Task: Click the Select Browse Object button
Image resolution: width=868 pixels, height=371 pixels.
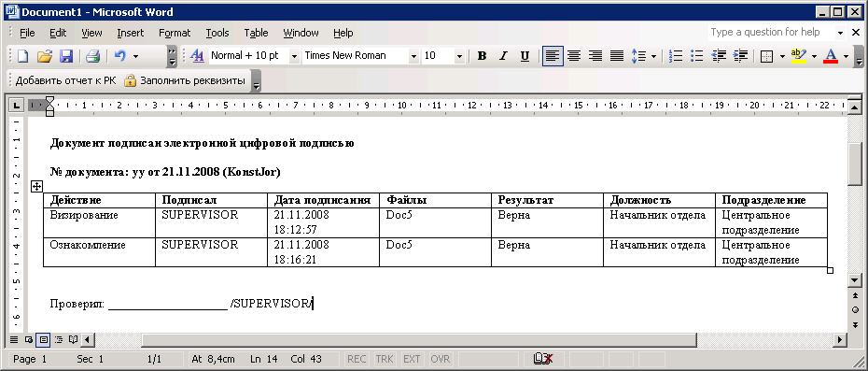Action: (x=855, y=309)
